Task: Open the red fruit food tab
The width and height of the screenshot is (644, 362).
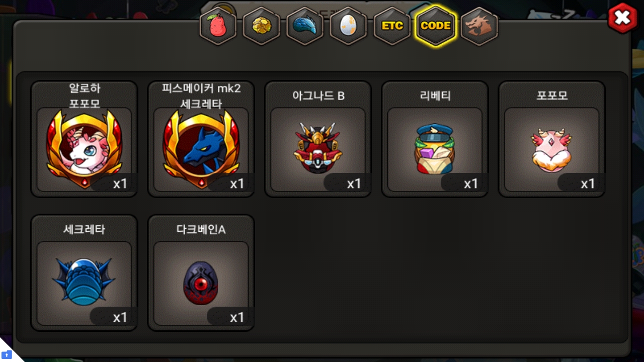Action: pos(218,26)
